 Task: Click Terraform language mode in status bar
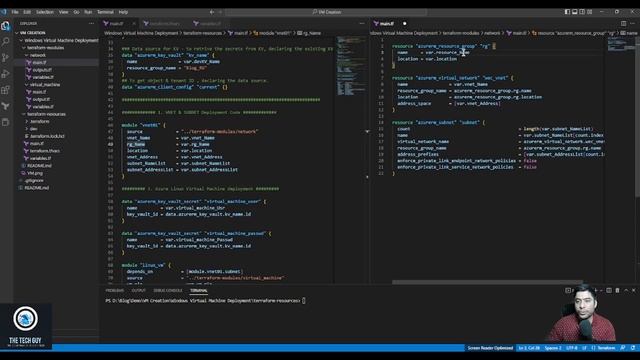click(607, 348)
